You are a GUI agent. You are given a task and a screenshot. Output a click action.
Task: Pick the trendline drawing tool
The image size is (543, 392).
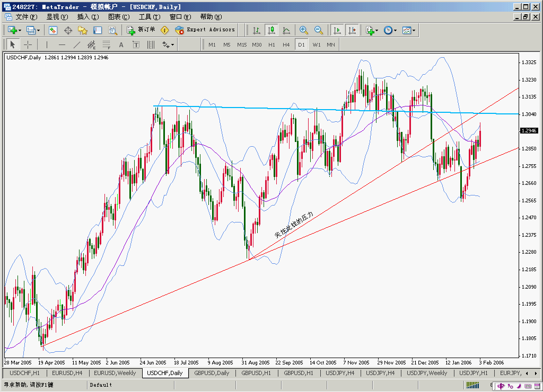coord(76,45)
